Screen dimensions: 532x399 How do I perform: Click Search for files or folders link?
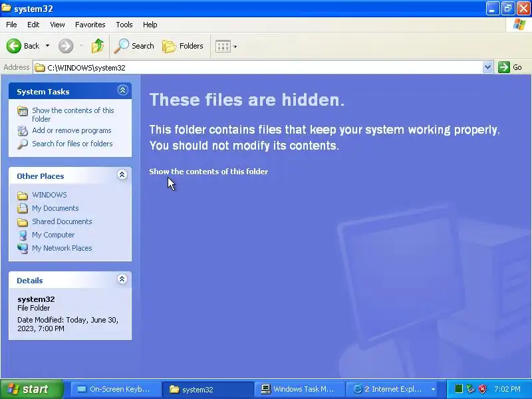coord(72,144)
